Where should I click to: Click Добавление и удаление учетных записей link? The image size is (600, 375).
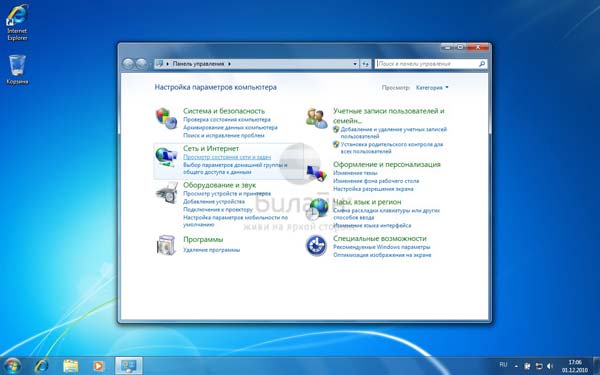(x=393, y=133)
